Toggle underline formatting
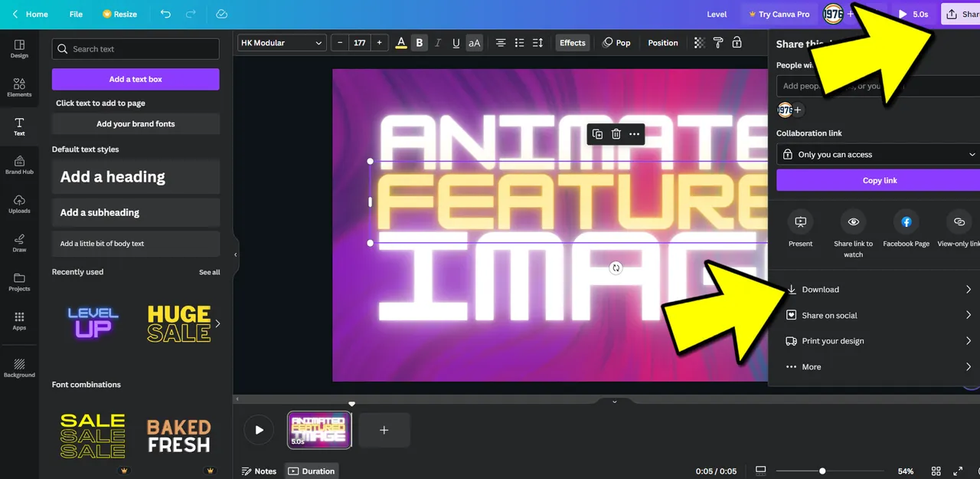This screenshot has width=980, height=479. click(456, 43)
